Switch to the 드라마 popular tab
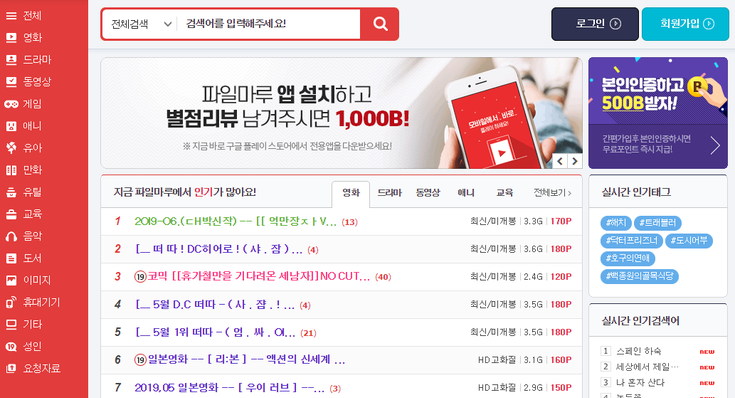735x398 pixels. click(x=390, y=193)
